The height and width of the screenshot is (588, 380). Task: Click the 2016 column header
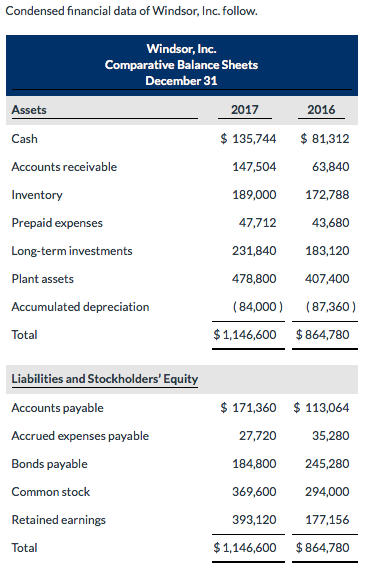(321, 110)
